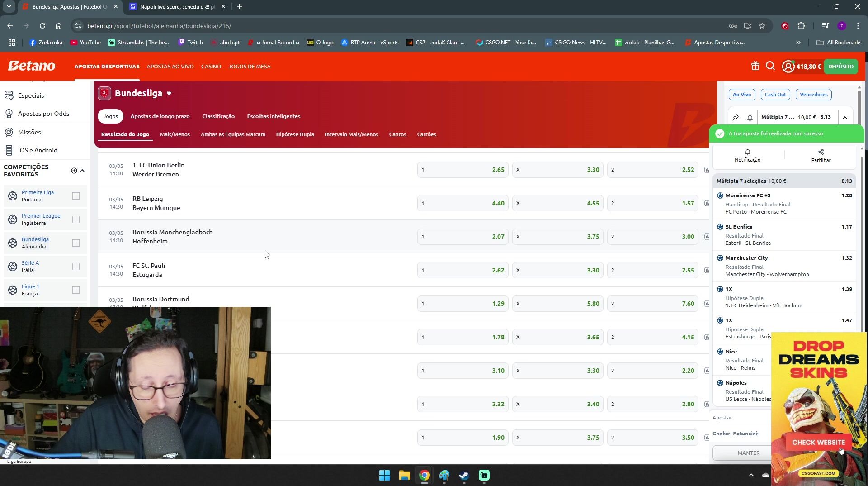
Task: Open stats icon for RB Leipzig match
Action: point(707,203)
